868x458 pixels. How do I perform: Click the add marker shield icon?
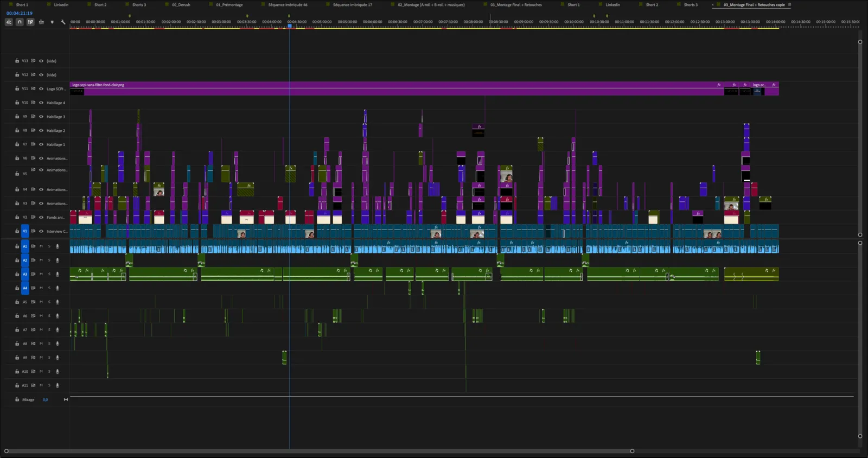point(52,22)
